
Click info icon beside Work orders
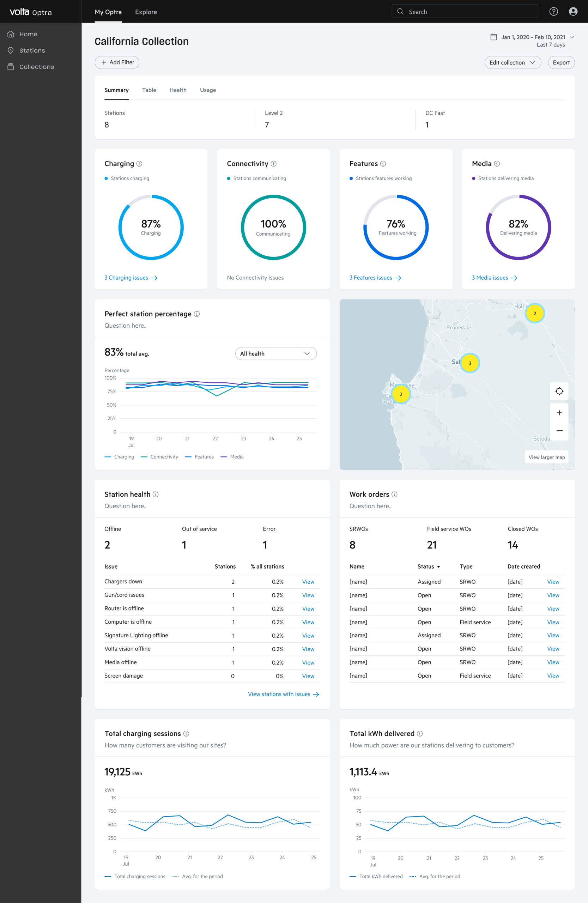point(395,495)
